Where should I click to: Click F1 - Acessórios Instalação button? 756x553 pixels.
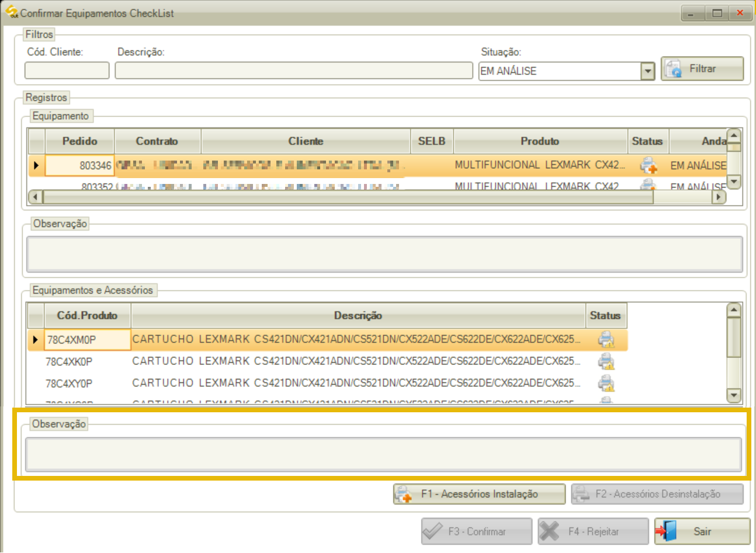(479, 494)
